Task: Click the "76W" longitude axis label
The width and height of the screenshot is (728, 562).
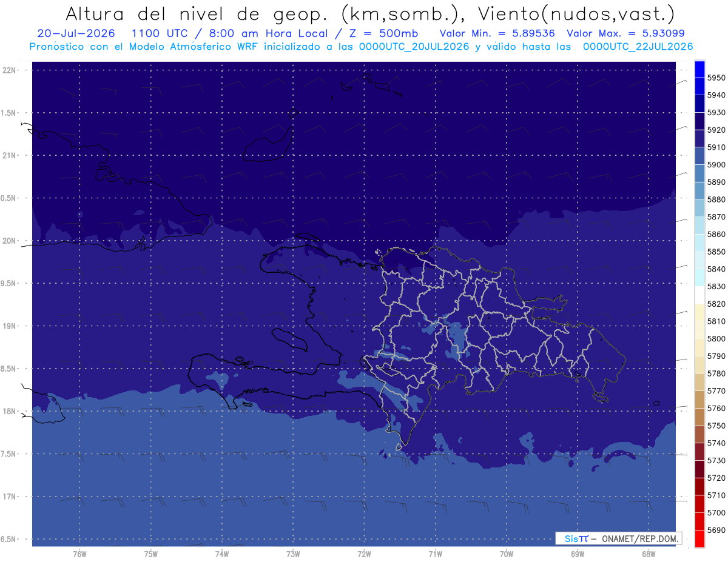Action: click(x=79, y=554)
